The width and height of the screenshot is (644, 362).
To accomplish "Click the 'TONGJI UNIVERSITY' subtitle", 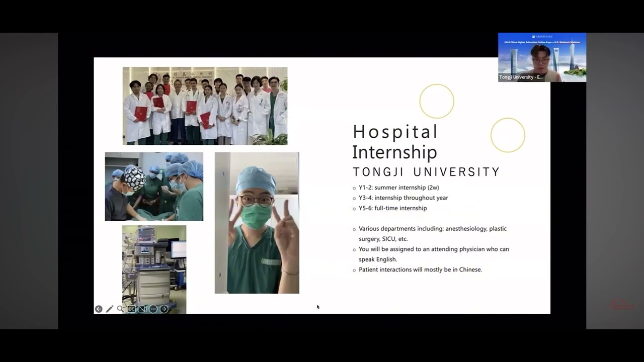I will tap(426, 172).
